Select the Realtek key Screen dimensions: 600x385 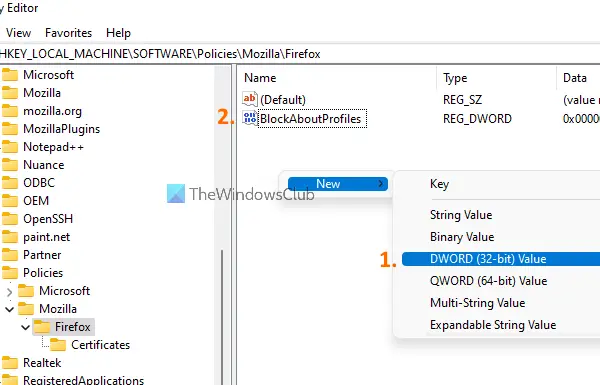pyautogui.click(x=42, y=363)
